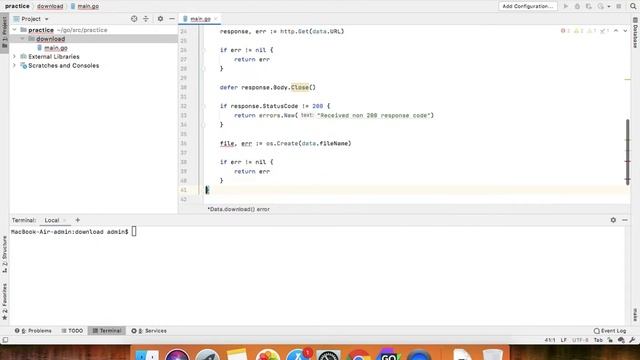Add a new terminal session
The height and width of the screenshot is (360, 640).
pos(78,220)
